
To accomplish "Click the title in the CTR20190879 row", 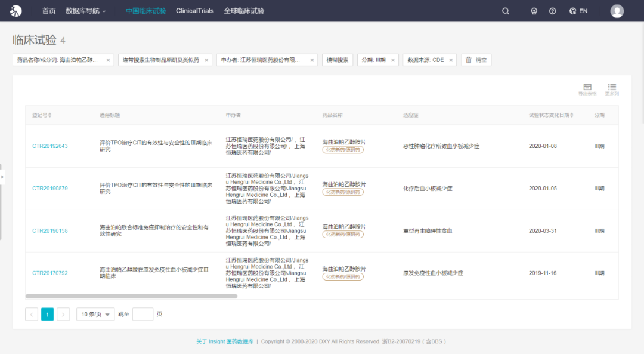I will [x=156, y=188].
